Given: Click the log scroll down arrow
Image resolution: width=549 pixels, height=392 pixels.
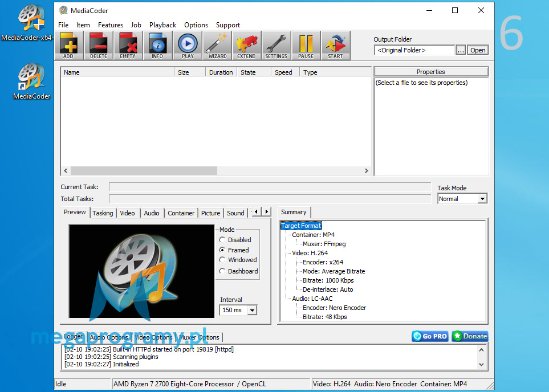Looking at the screenshot, I should (x=481, y=364).
